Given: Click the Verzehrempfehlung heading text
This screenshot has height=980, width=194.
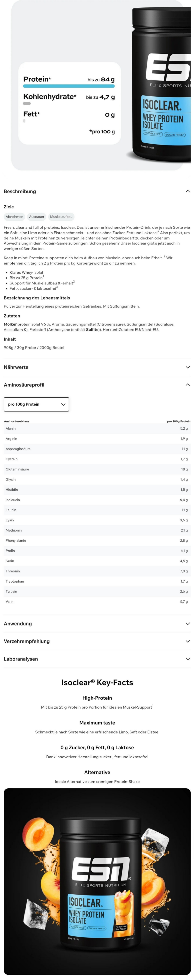Looking at the screenshot, I should 27,641.
